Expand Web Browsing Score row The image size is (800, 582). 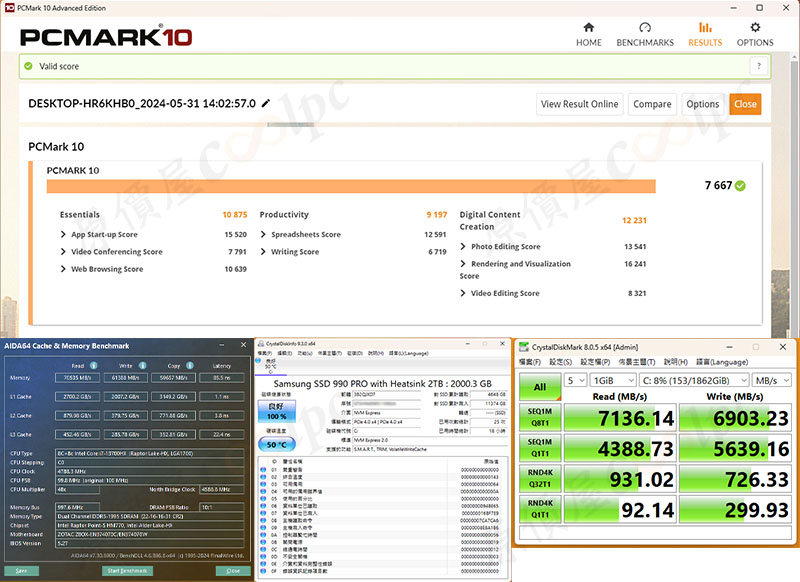coord(63,269)
